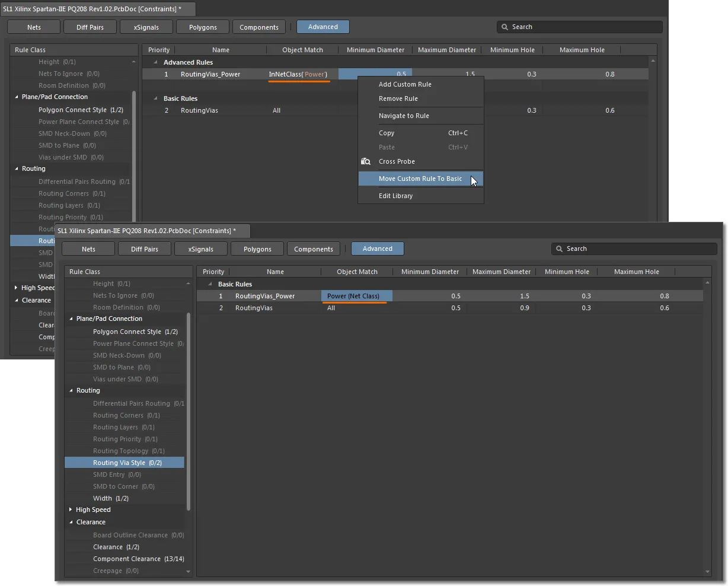Sort by Priority column in front window

pyautogui.click(x=213, y=272)
